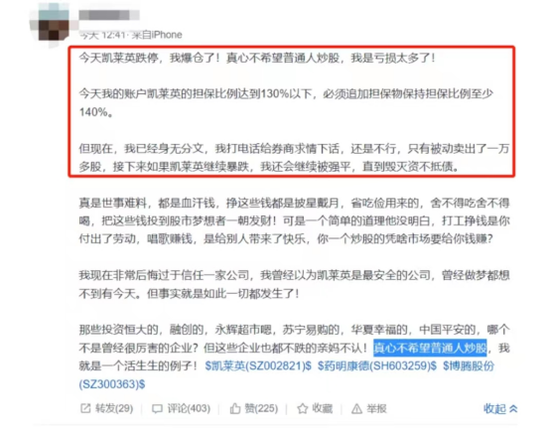
Task: Like the post with thumbs-up icon
Action: point(235,408)
